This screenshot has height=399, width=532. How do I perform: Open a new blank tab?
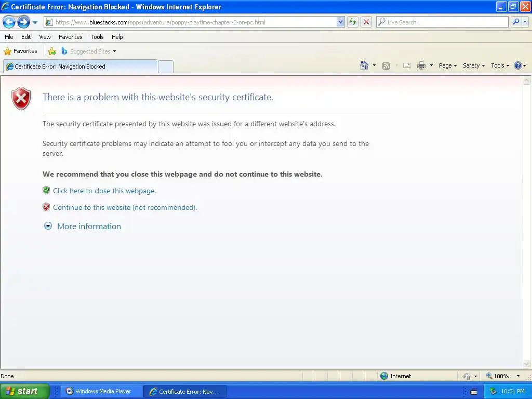click(166, 66)
